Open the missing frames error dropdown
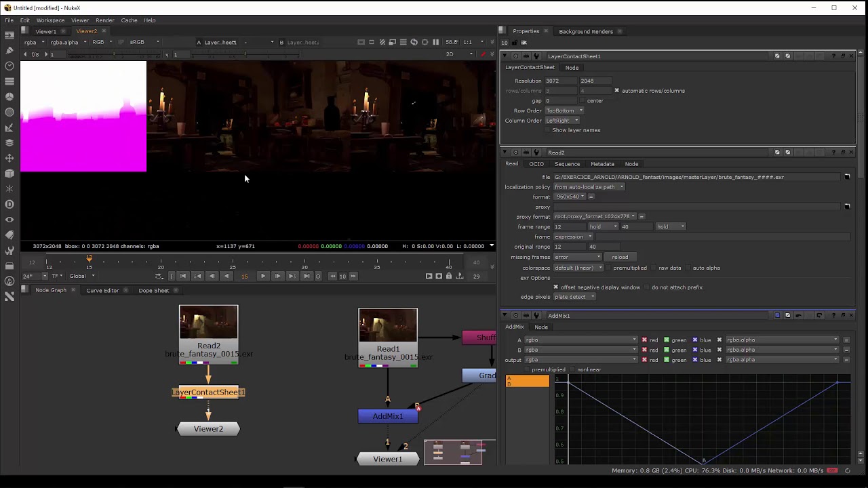The width and height of the screenshot is (868, 488). pos(578,257)
